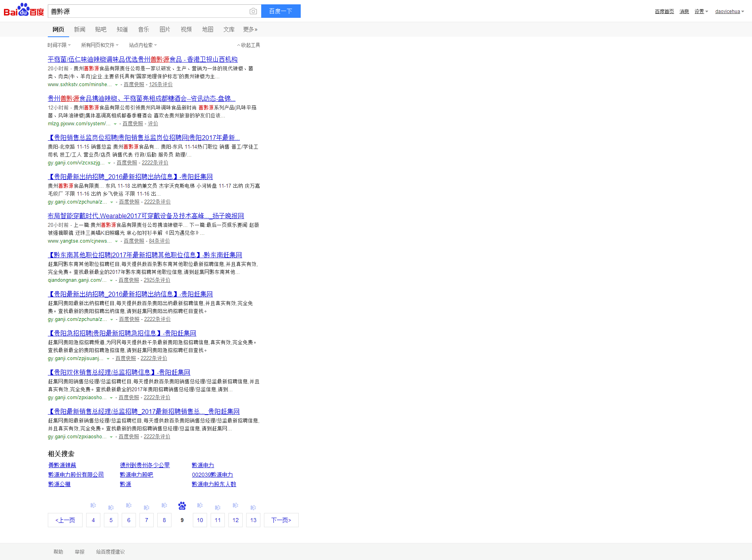Screen dimensions: 752x560
Task: Open the 百度首页 link
Action: point(664,11)
